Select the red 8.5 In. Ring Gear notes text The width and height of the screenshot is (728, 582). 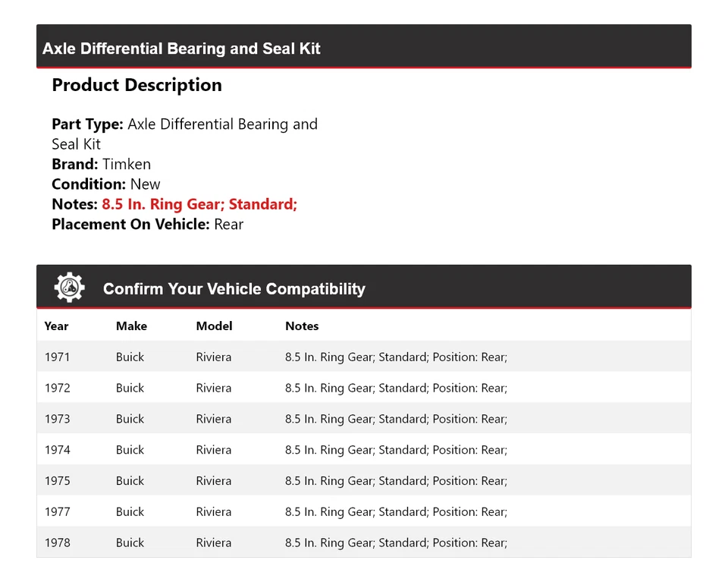(x=199, y=204)
